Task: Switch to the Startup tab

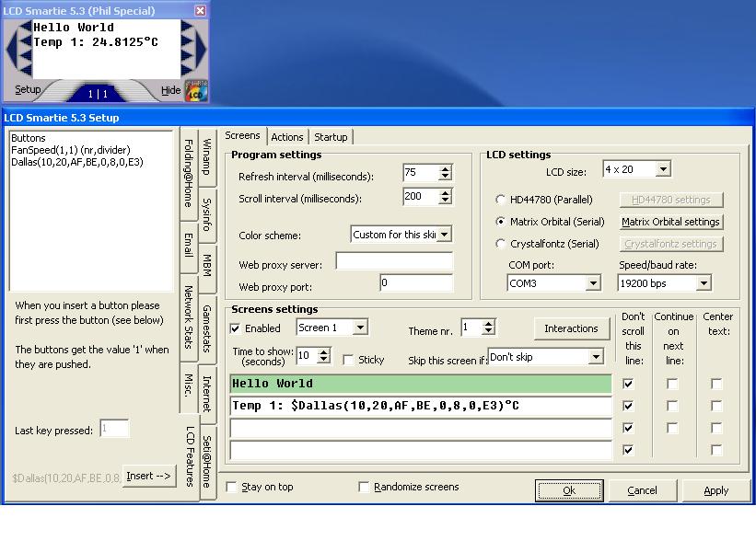Action: point(331,137)
